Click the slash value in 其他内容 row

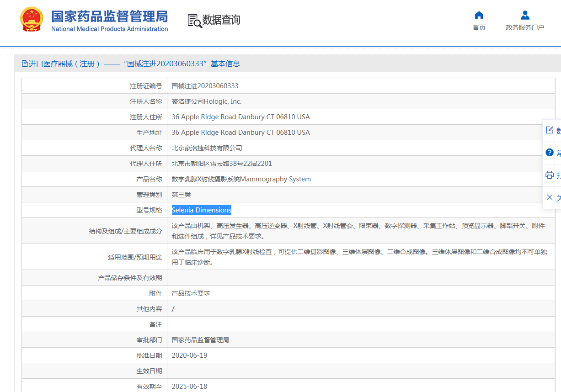coord(173,309)
